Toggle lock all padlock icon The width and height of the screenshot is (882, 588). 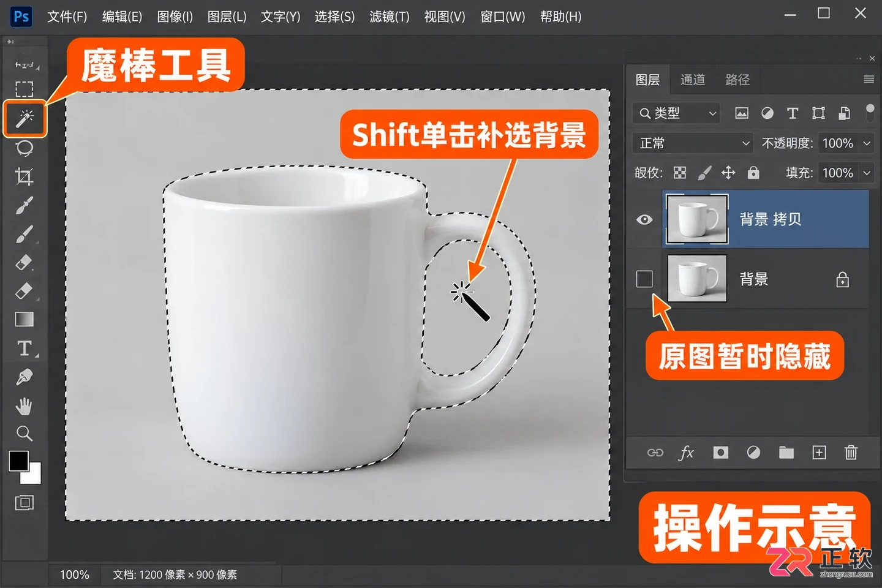tap(753, 173)
